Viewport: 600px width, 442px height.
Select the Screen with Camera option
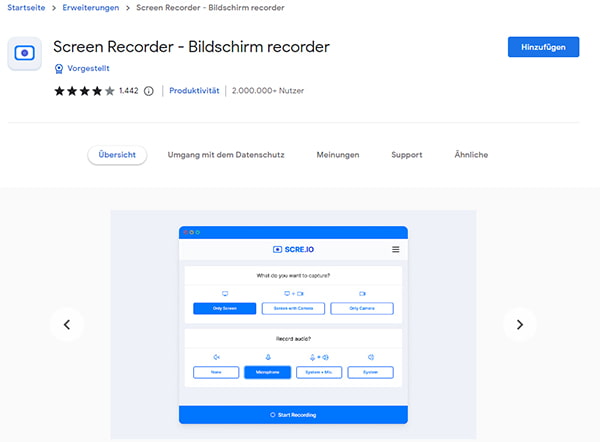[293, 308]
